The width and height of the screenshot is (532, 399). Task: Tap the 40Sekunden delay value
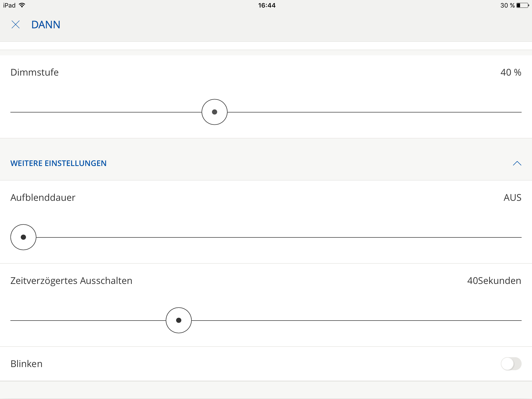coord(494,281)
